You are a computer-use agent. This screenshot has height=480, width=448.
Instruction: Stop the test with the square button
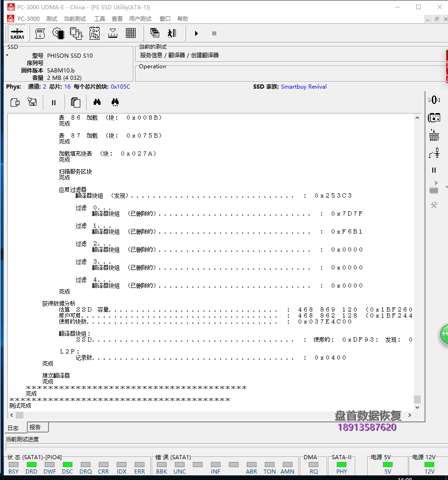point(214,33)
